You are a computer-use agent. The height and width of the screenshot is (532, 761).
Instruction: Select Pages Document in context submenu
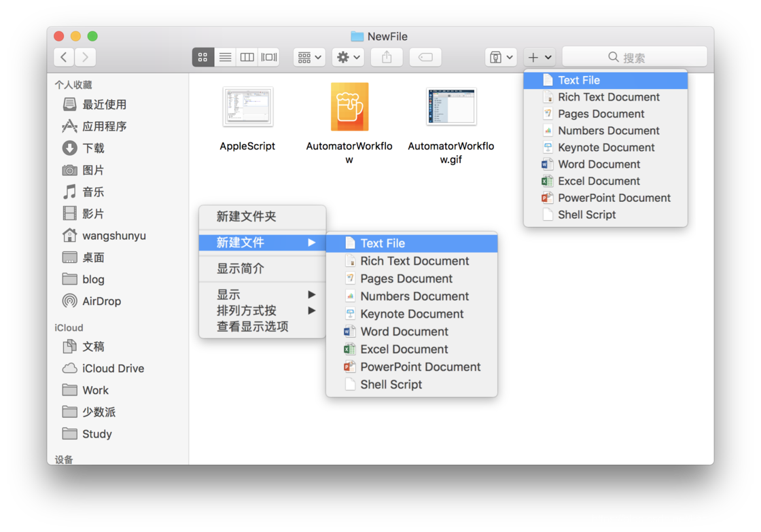click(412, 279)
